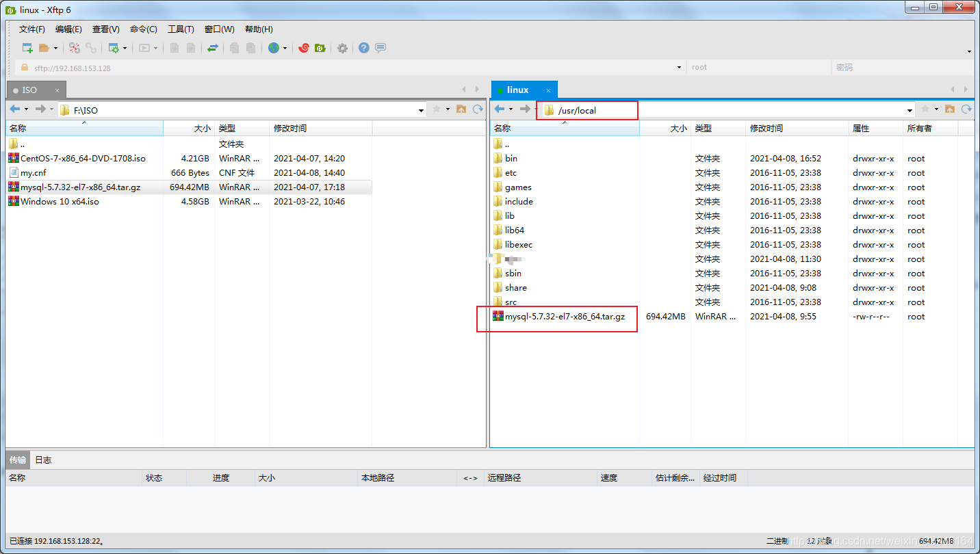This screenshot has height=554, width=980.
Task: Open Help via blue question-mark icon
Action: [x=364, y=48]
